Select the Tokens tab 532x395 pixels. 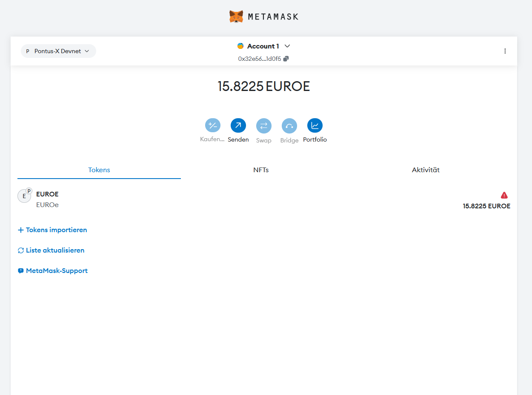click(99, 170)
